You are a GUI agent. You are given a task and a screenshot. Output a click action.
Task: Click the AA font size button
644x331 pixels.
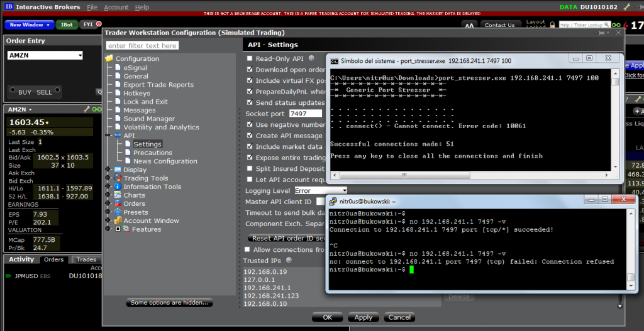[469, 25]
